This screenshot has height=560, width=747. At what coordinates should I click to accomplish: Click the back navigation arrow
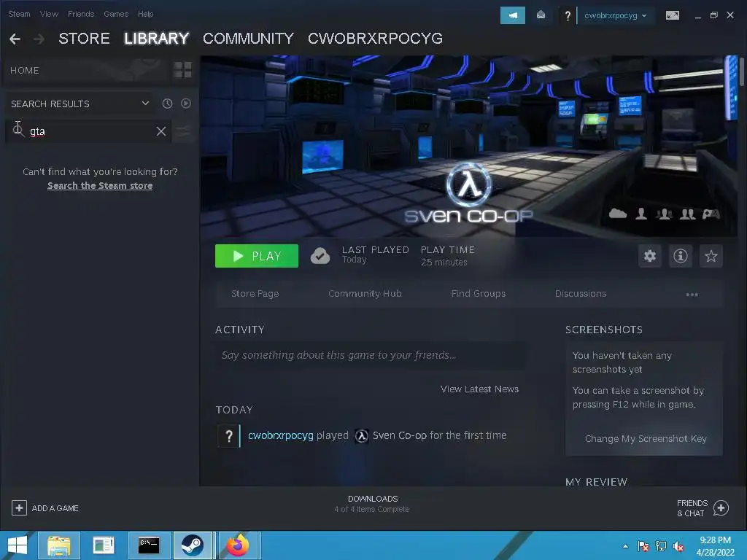[x=15, y=39]
